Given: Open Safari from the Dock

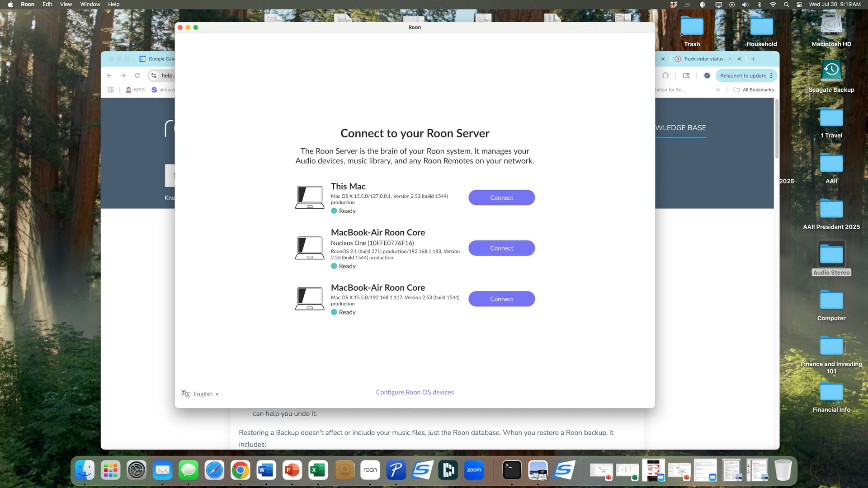Looking at the screenshot, I should 214,470.
